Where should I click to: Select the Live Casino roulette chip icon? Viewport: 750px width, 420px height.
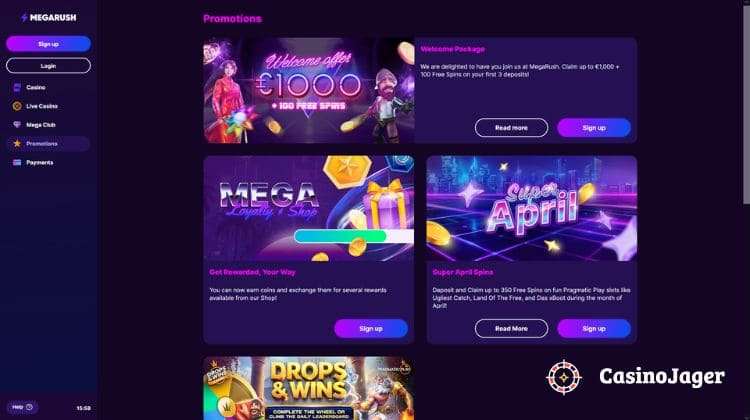tap(17, 106)
